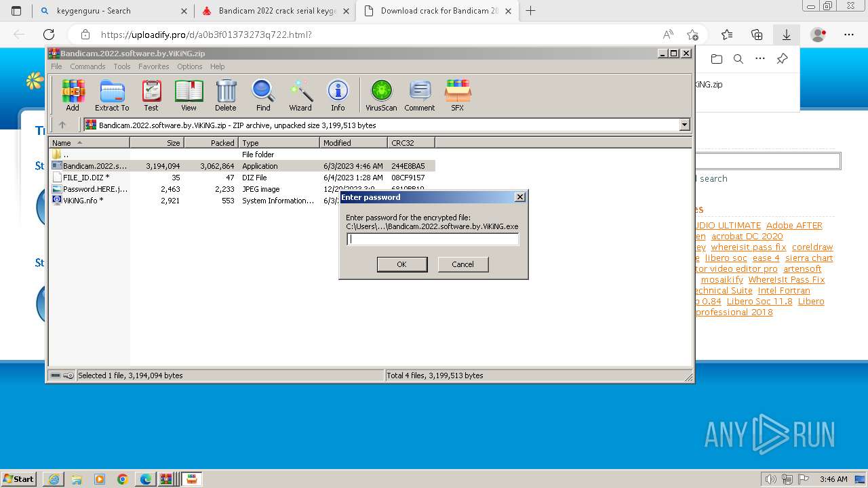Click the browser address bar URL
This screenshot has width=868, height=488.
[206, 35]
